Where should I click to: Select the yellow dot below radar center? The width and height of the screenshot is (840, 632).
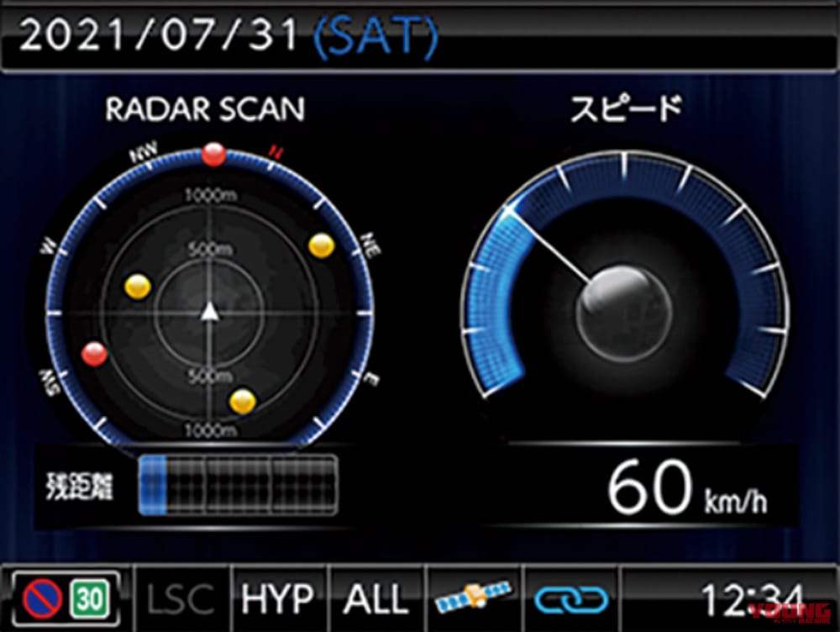click(x=242, y=401)
